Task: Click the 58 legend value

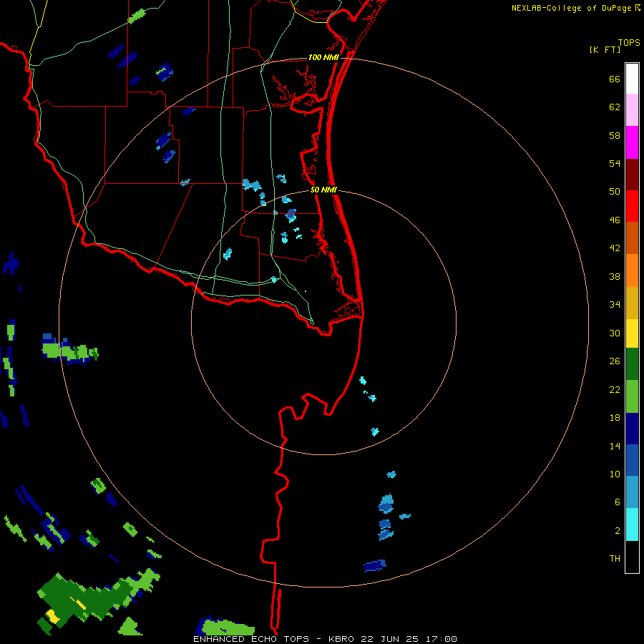Action: click(x=615, y=135)
